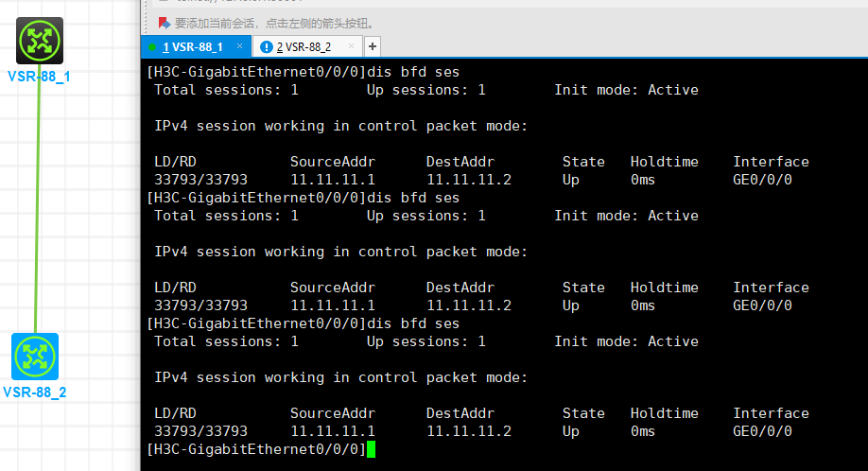Click the last GE0/0/0 interface value
Viewport: 868px width, 471px height.
click(x=762, y=431)
